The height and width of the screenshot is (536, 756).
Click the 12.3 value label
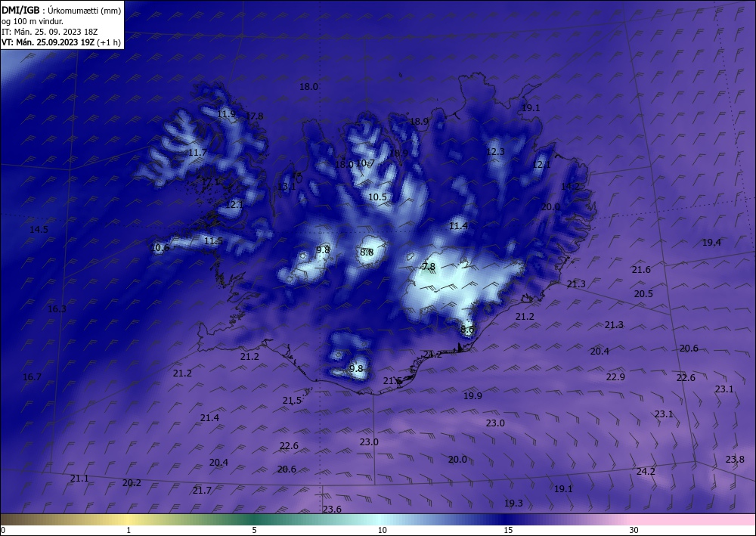coord(495,152)
